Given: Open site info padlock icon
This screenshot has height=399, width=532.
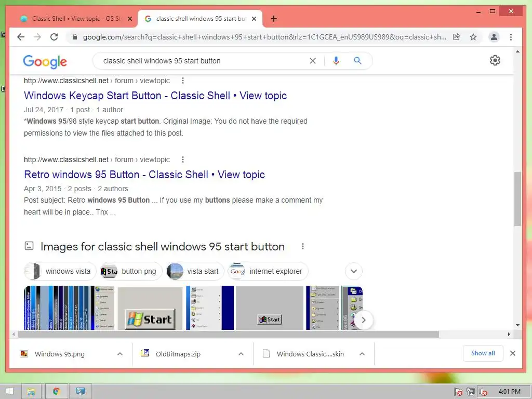Looking at the screenshot, I should click(x=75, y=37).
